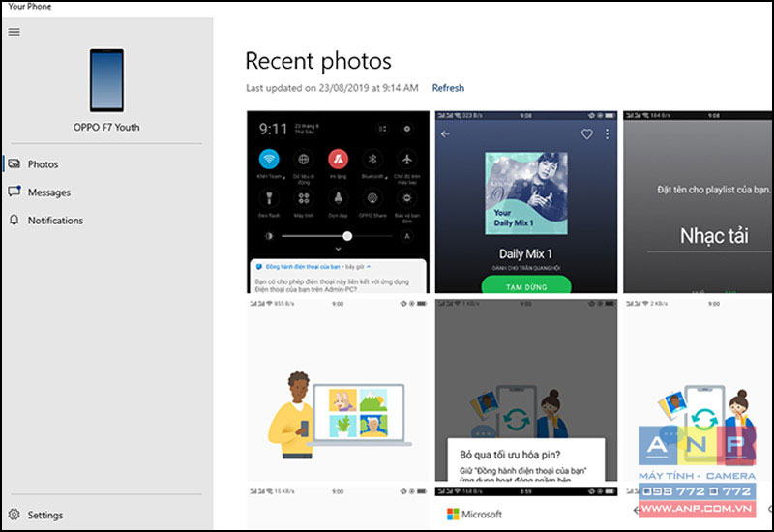Click the Your Phone window title
The width and height of the screenshot is (774, 532).
coord(30,7)
